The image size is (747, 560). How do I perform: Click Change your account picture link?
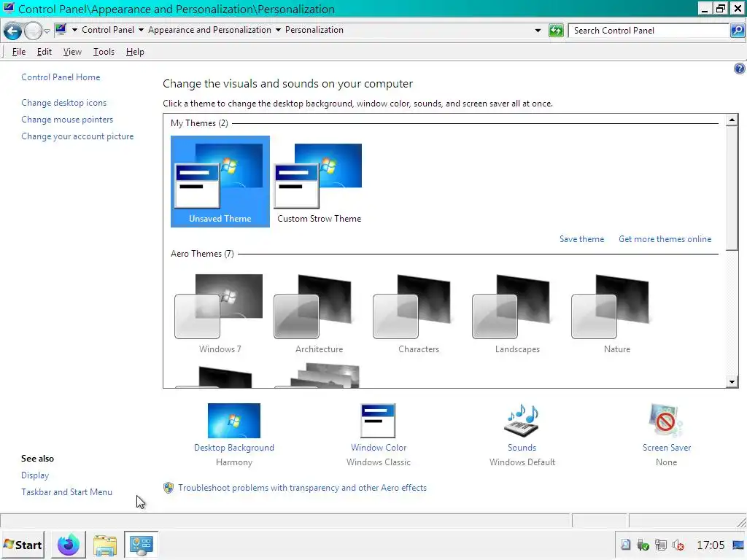[77, 136]
